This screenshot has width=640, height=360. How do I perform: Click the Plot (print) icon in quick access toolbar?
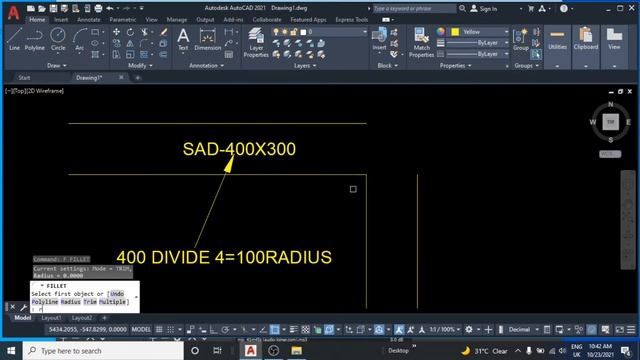click(98, 8)
